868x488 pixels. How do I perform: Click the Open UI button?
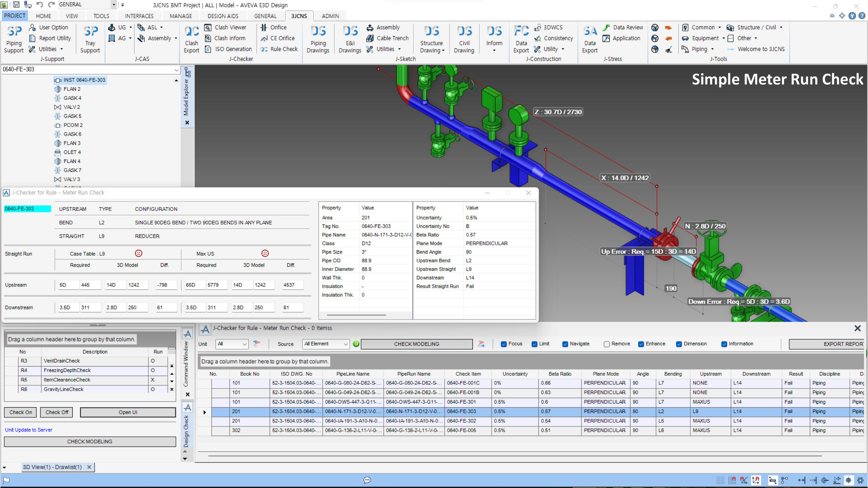coord(128,412)
